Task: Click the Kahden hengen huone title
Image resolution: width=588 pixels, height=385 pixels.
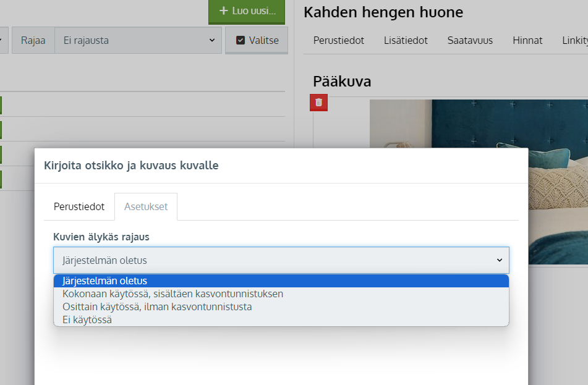Action: [383, 12]
